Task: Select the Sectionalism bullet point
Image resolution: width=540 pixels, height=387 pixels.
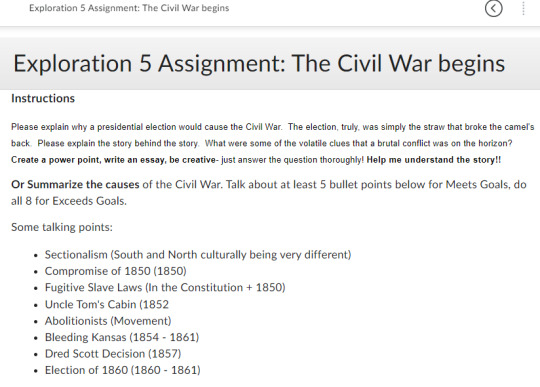Action: pos(198,255)
